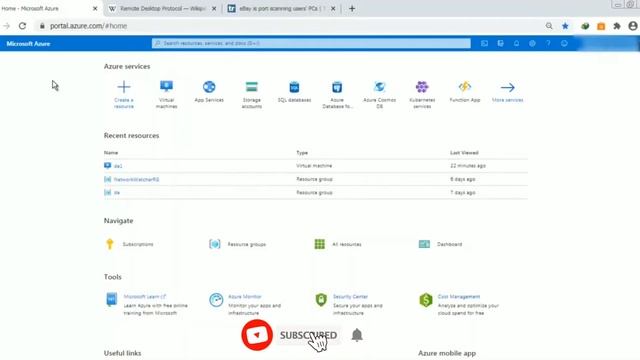Select the Home - Microsoft Azure tab
This screenshot has height=360, width=640.
click(49, 8)
